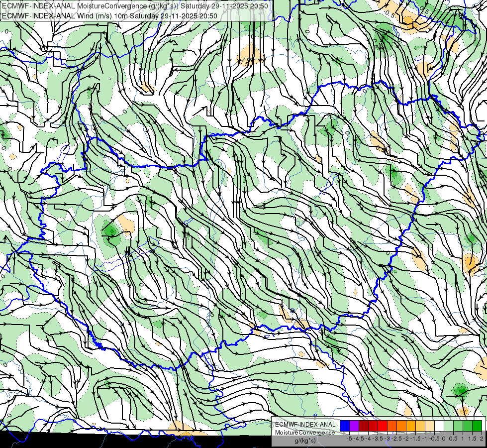This screenshot has width=487, height=448.
Task: Pick the light green swatch between 0.5 and 1
Action: point(458,426)
